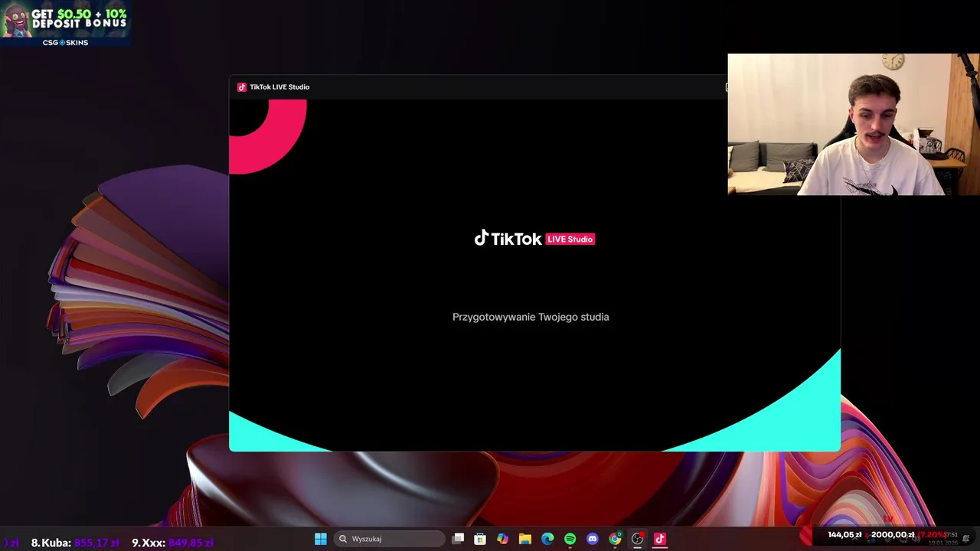
Task: Click the TikTok LIVE Studio center logo
Action: pyautogui.click(x=534, y=239)
